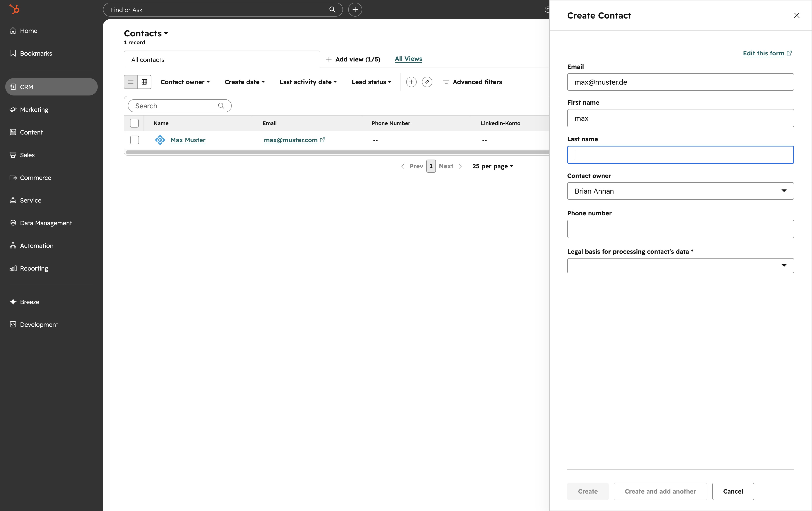Open the Legal basis for processing dropdown
This screenshot has width=812, height=511.
680,266
